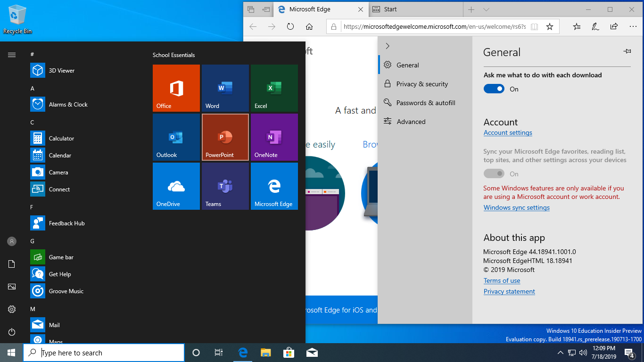Open Documents from the Start sidebar
This screenshot has width=644, height=362.
(x=12, y=264)
